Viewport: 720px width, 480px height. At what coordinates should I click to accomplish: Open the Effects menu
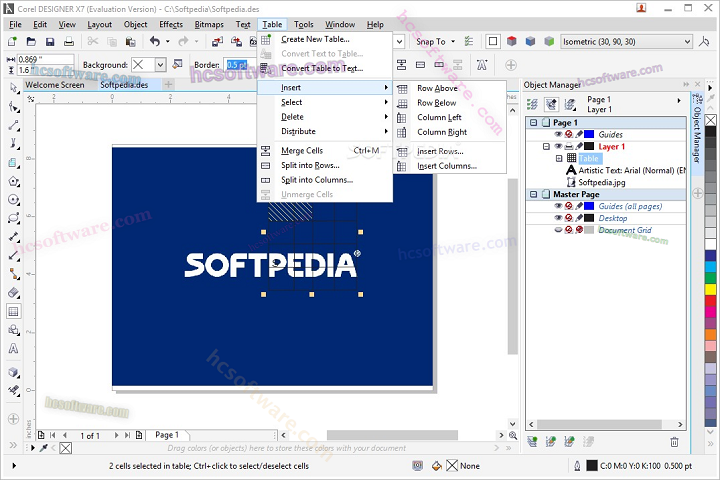[171, 24]
